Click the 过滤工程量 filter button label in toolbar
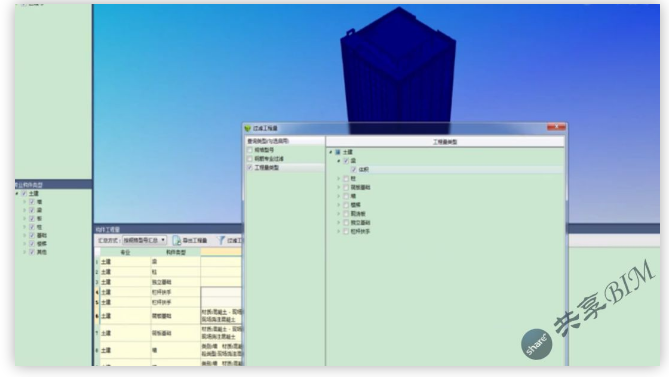The image size is (669, 377). (x=235, y=241)
